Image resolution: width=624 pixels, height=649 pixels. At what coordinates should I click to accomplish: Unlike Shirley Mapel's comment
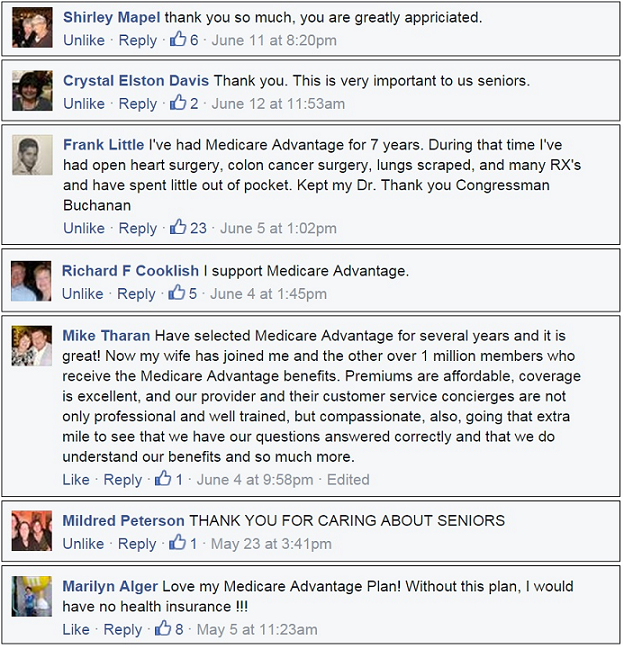point(83,41)
